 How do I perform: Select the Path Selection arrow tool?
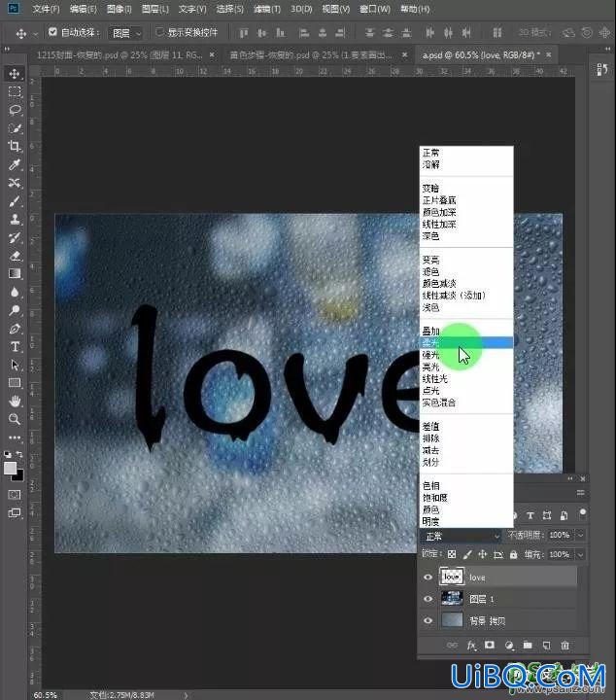[x=15, y=365]
